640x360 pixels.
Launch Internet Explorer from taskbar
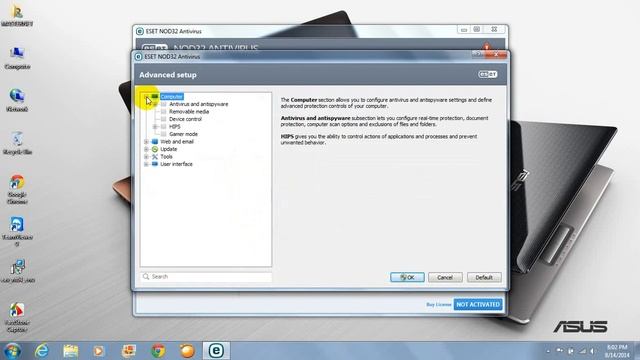point(42,351)
